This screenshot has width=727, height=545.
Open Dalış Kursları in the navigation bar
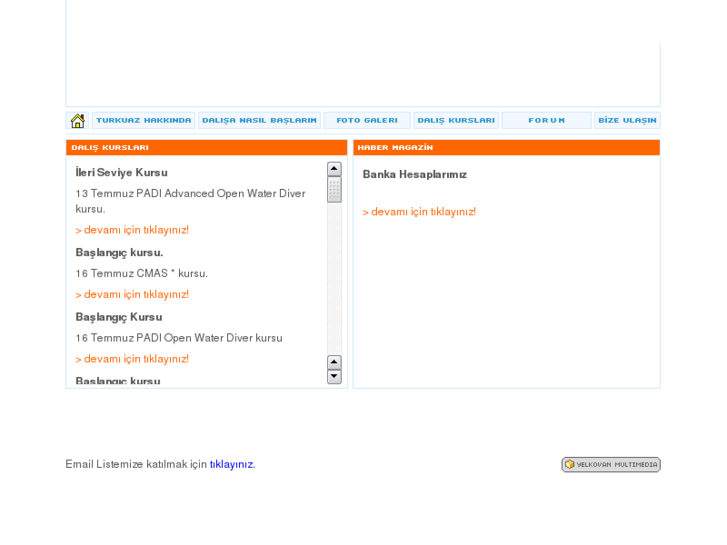[456, 120]
